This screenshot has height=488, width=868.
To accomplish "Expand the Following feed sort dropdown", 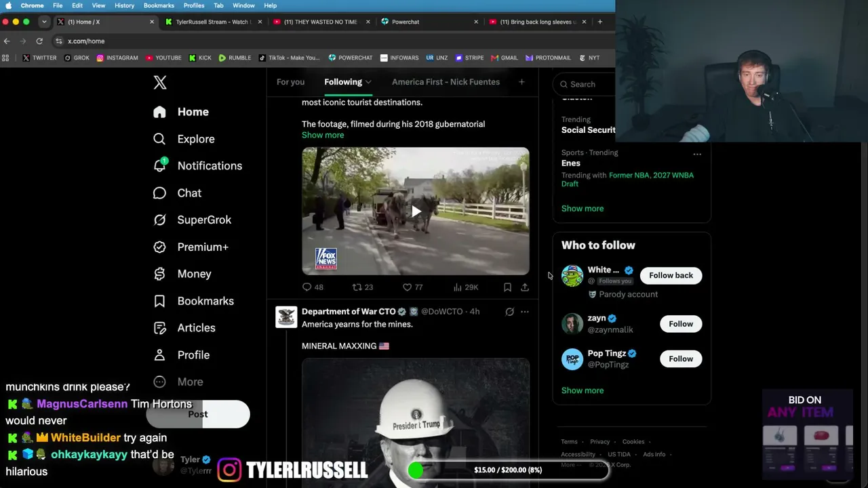I will 368,83.
